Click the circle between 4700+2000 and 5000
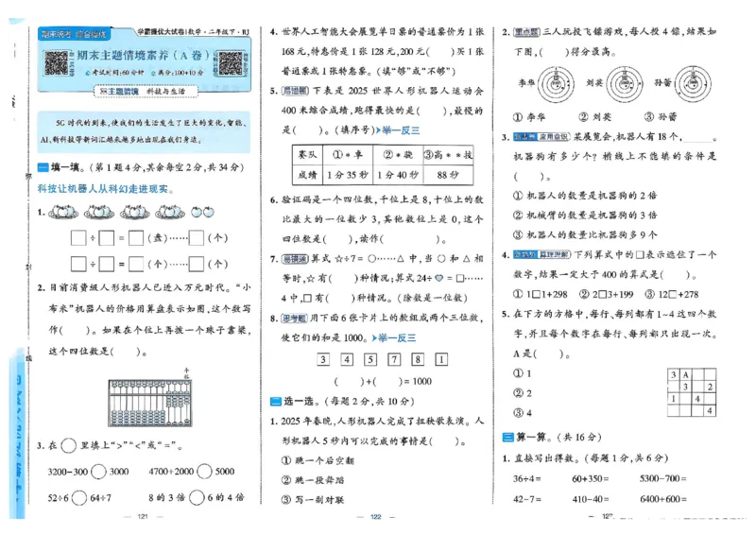Screen dimensions: 756x535 pyautogui.click(x=204, y=472)
